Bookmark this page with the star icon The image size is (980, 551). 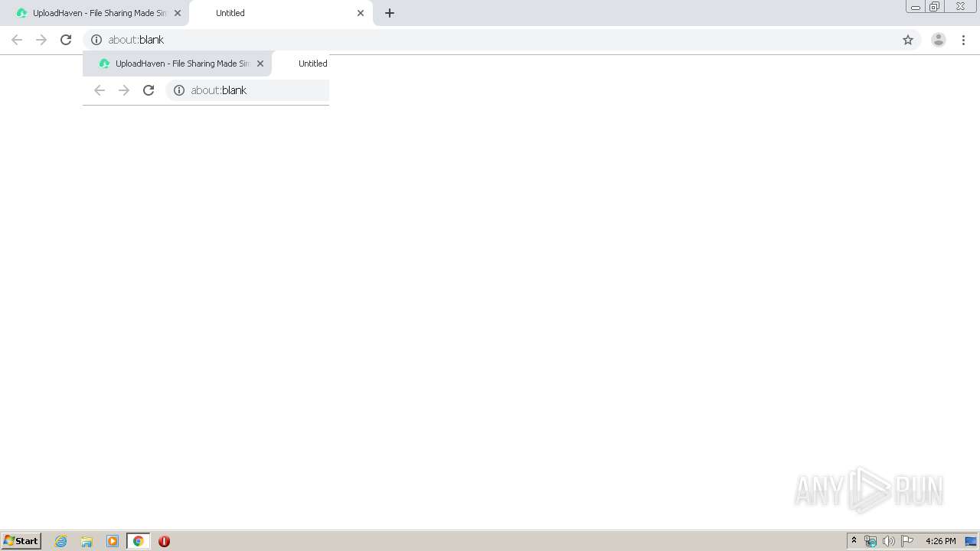coord(908,40)
